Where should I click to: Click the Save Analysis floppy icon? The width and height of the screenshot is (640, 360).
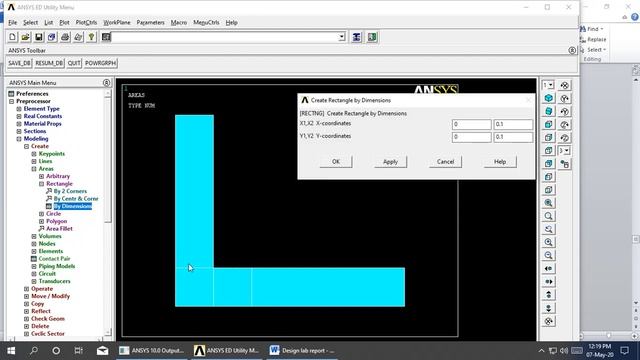tap(38, 37)
